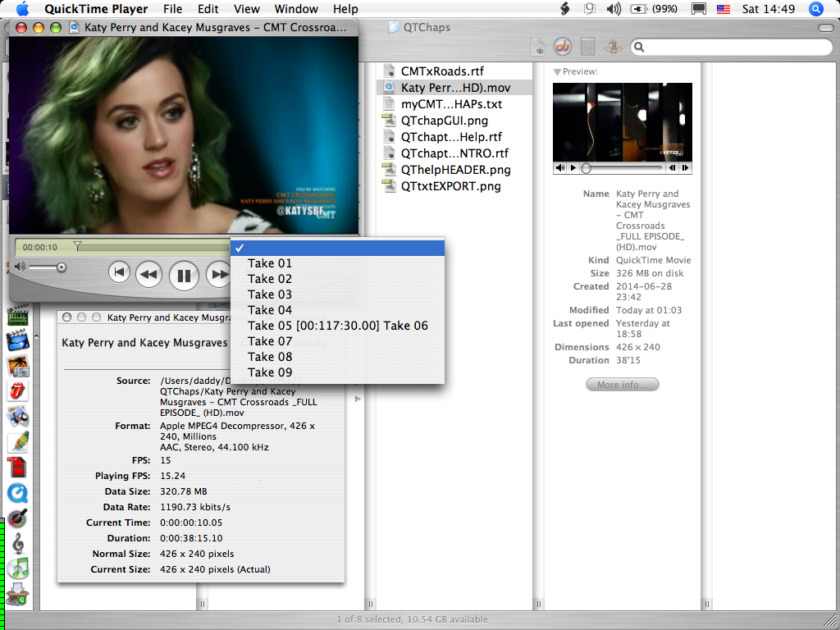Screen dimensions: 840x630
Task: Click the QuickTime timeline playhead marker
Action: 78,246
